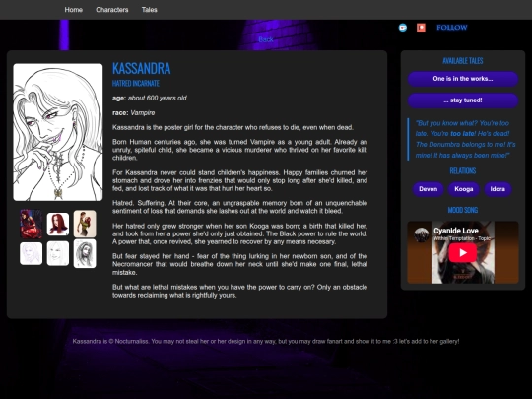Click the FOLLOW link
The width and height of the screenshot is (532, 399).
tap(452, 28)
